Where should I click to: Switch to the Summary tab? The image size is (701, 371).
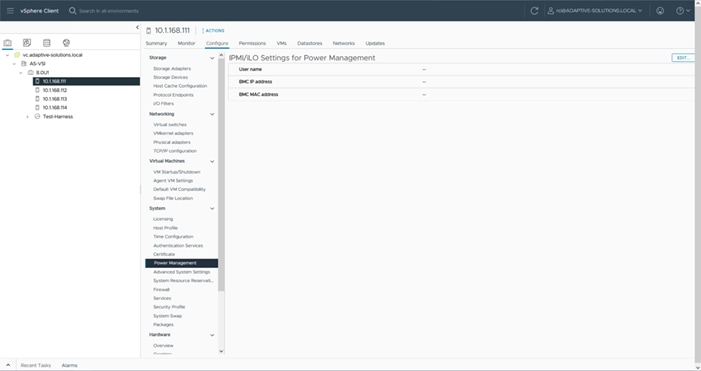point(156,43)
